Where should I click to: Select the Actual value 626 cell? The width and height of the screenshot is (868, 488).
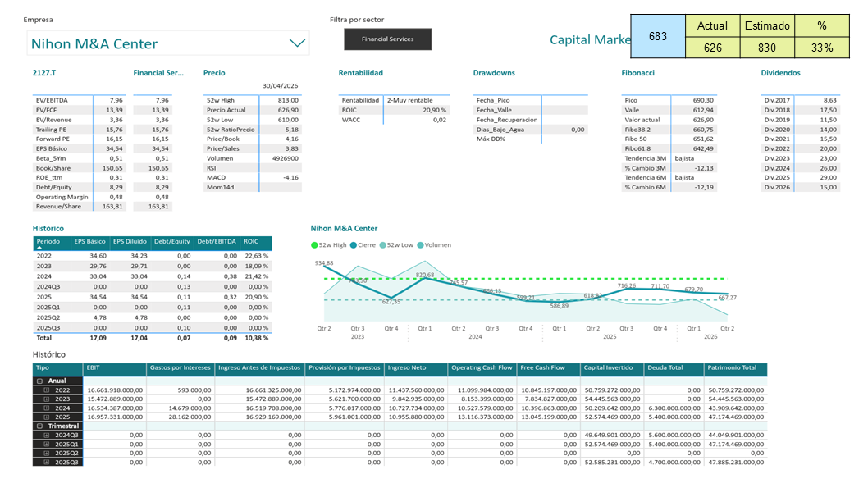pos(712,48)
